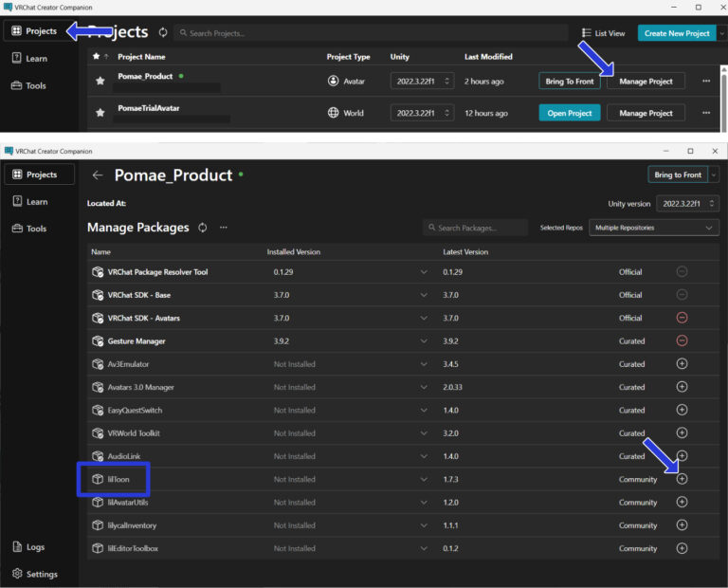Click the Search Packages field
Image resolution: width=728 pixels, height=588 pixels.
click(x=476, y=228)
